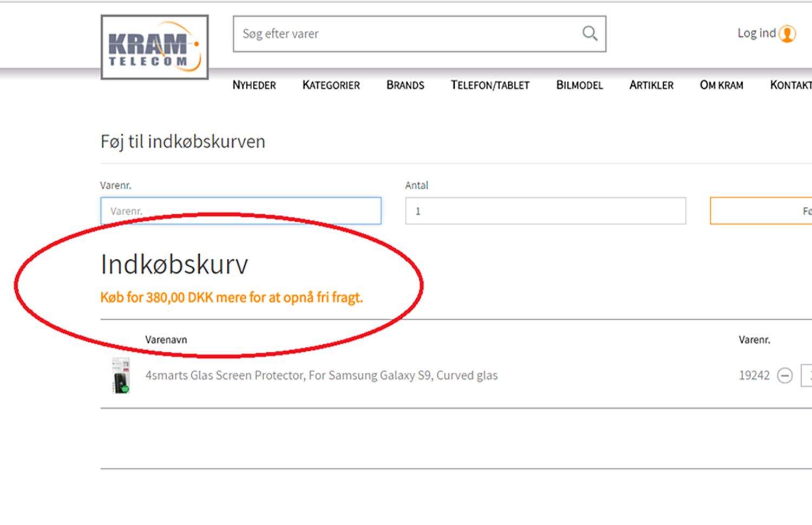
Task: Open the Nyheder menu item
Action: pos(254,85)
